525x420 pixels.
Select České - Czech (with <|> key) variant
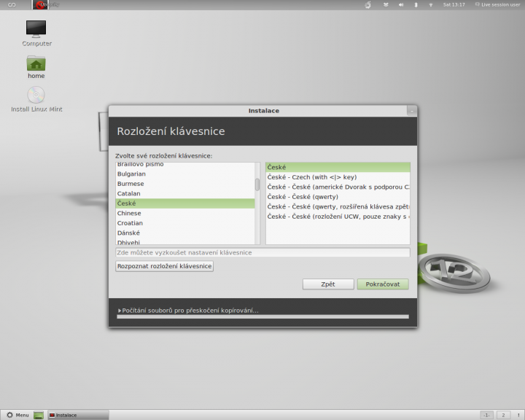pyautogui.click(x=338, y=177)
